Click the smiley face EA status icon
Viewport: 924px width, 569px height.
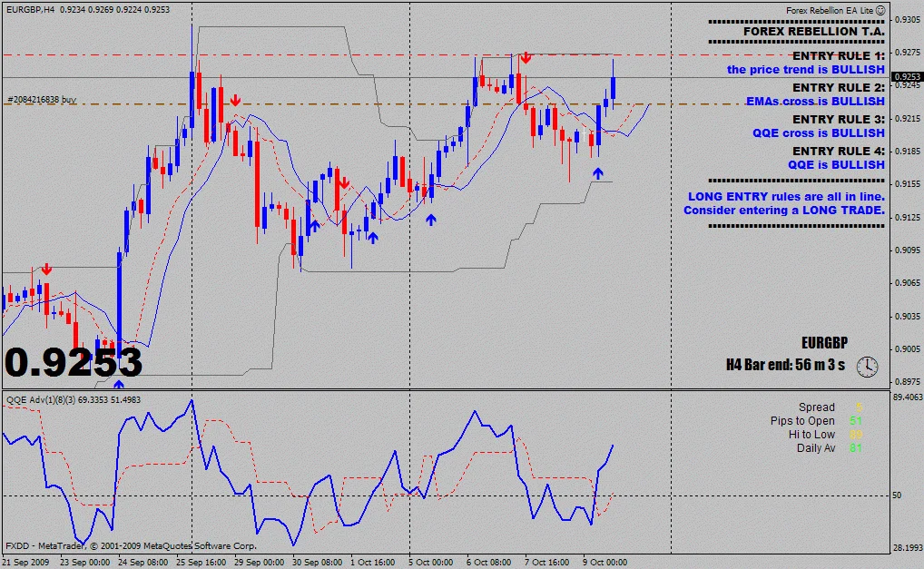(x=880, y=10)
